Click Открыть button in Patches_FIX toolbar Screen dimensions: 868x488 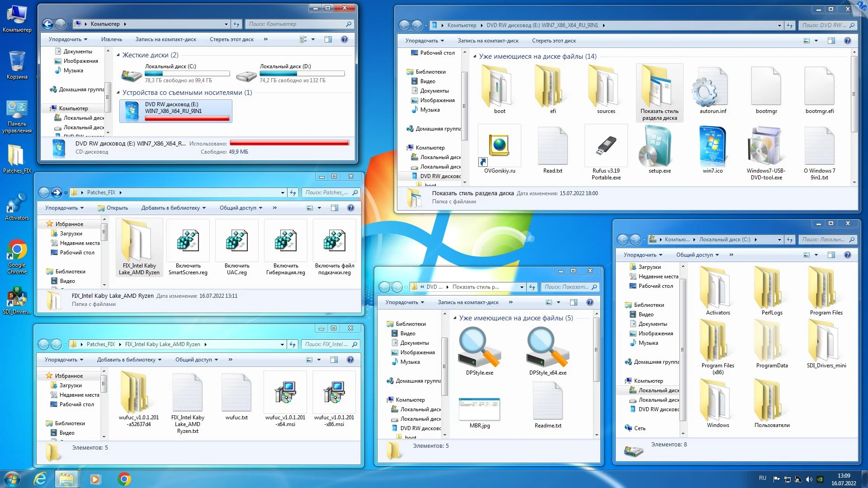tap(113, 208)
